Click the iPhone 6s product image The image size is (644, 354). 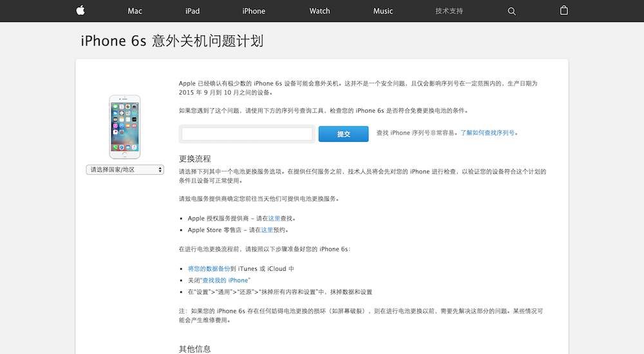point(125,126)
